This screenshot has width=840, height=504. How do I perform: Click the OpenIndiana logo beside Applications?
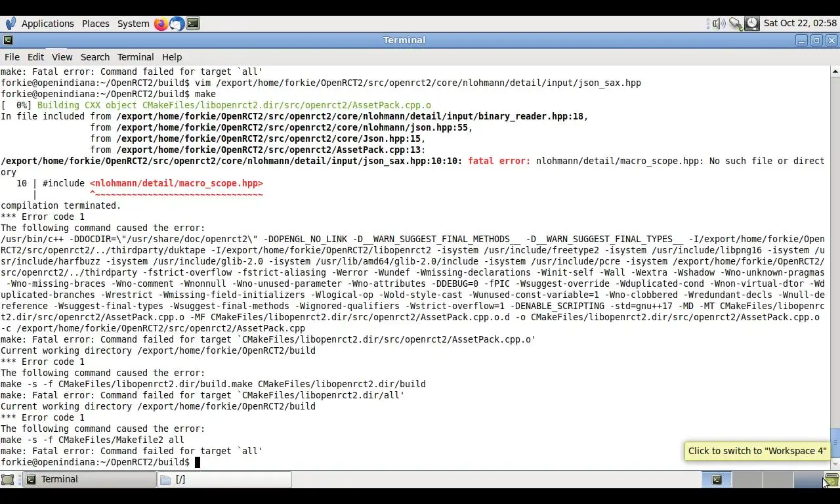(10, 24)
